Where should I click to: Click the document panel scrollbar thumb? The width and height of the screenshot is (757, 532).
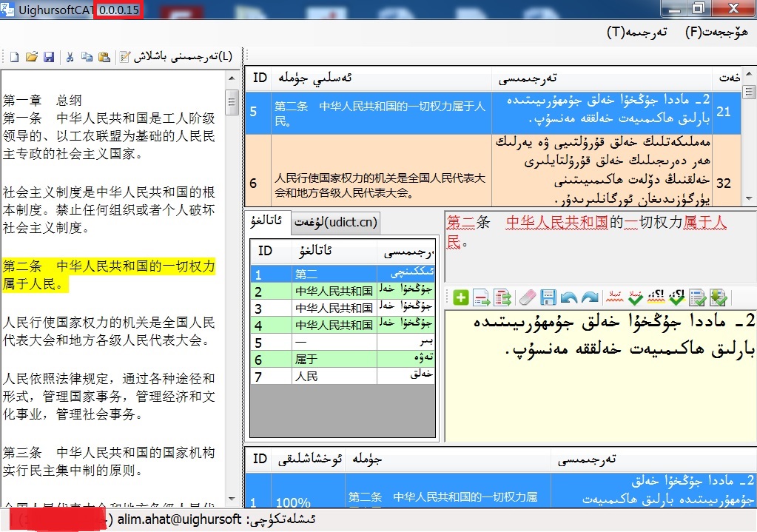[232, 102]
